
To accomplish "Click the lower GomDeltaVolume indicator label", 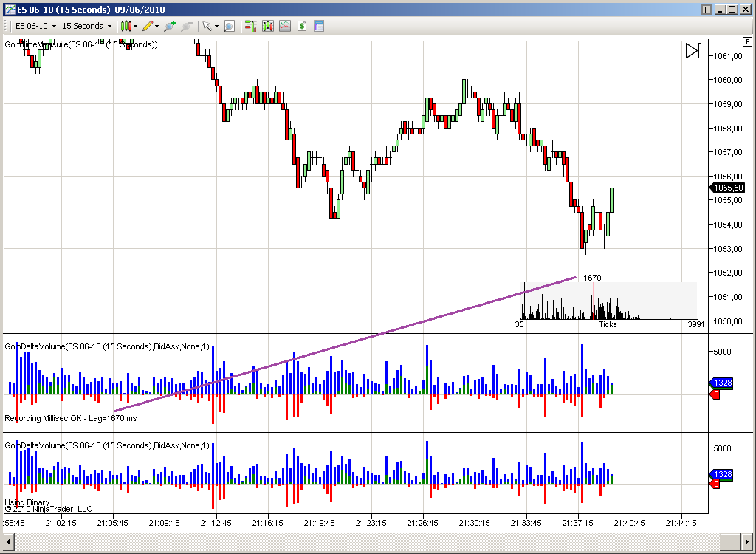I will coord(107,445).
